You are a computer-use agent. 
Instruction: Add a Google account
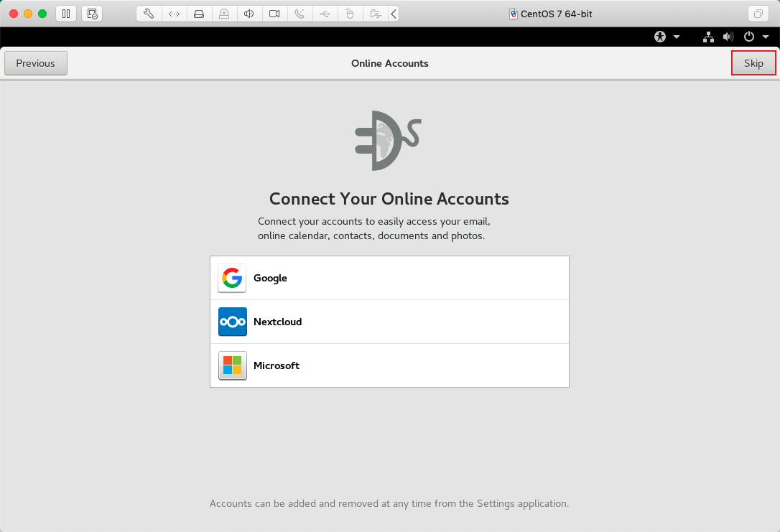pos(389,278)
